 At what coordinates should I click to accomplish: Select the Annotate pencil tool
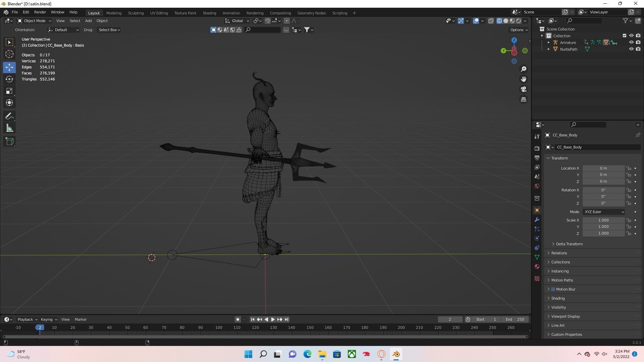[x=9, y=116]
